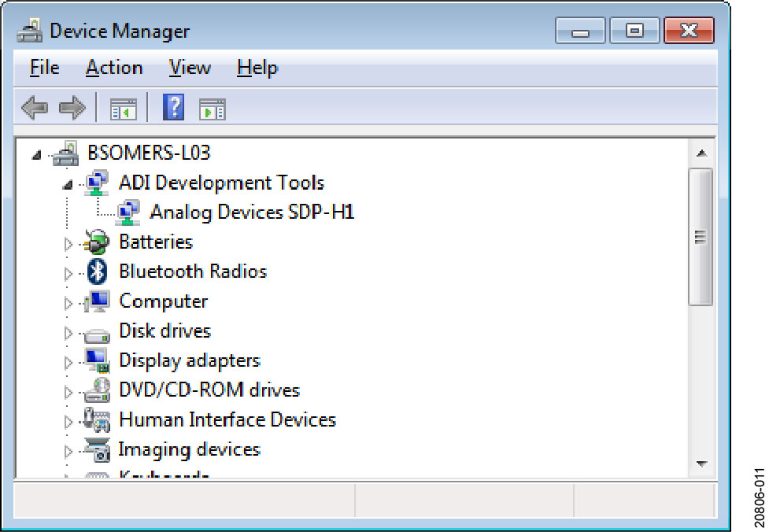Click the scrollbar down arrow
This screenshot has width=769, height=532.
(701, 464)
